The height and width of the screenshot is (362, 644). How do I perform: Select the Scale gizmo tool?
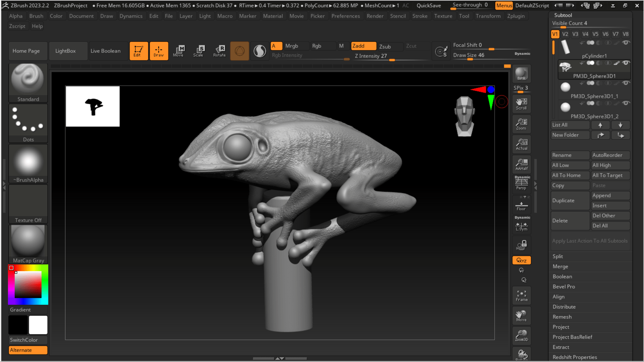[199, 51]
